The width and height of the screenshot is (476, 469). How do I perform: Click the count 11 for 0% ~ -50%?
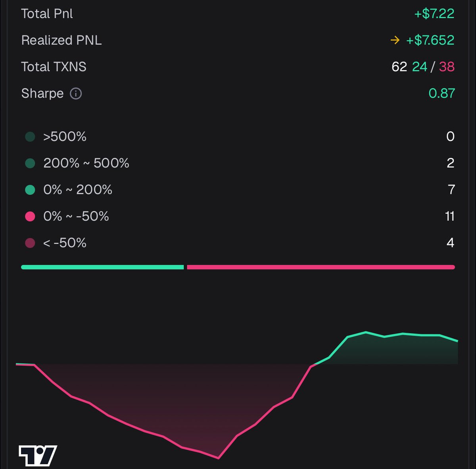pos(449,217)
